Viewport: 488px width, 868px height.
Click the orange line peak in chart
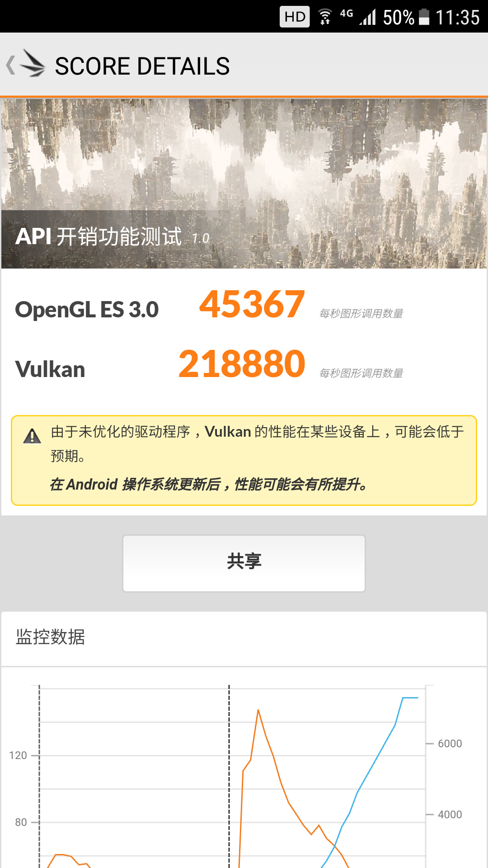258,711
